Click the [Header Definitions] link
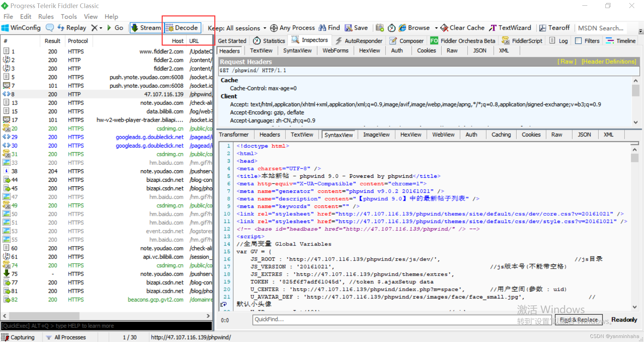The height and width of the screenshot is (342, 644). (609, 61)
